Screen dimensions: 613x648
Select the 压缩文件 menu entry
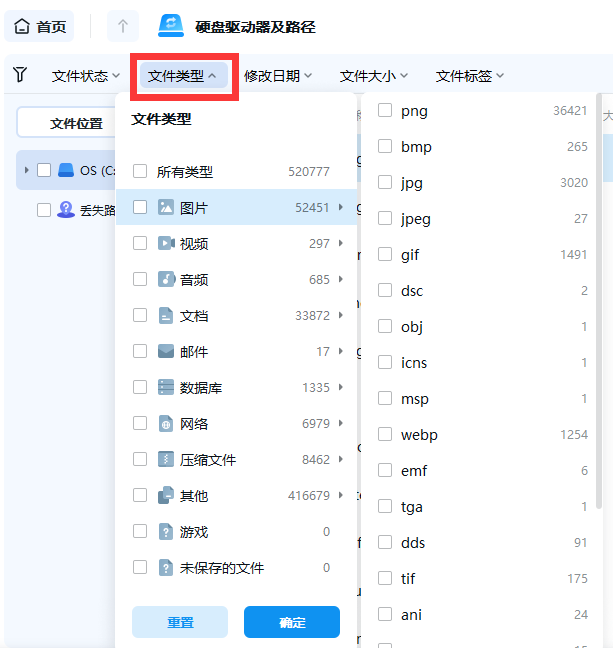236,459
